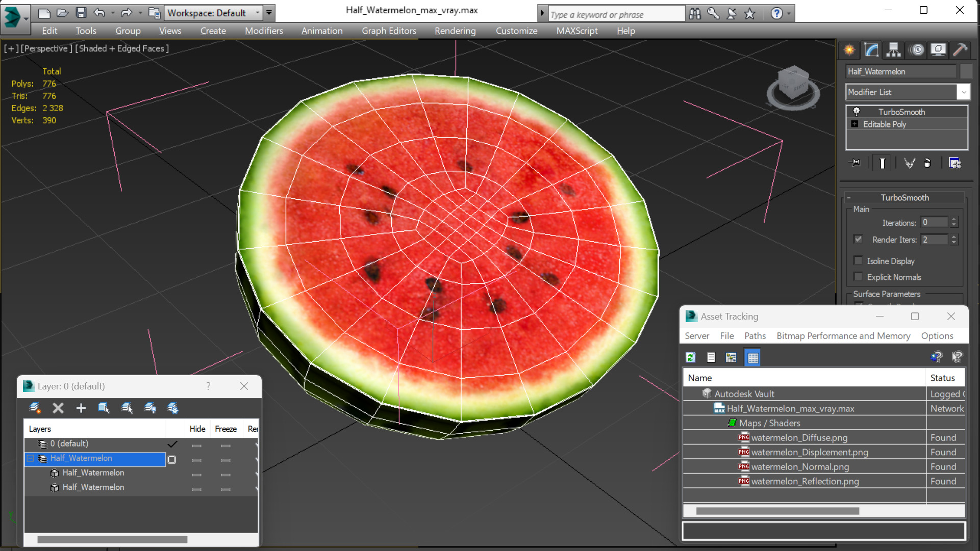Click Remove Modifier trash icon
980x551 pixels.
(927, 163)
